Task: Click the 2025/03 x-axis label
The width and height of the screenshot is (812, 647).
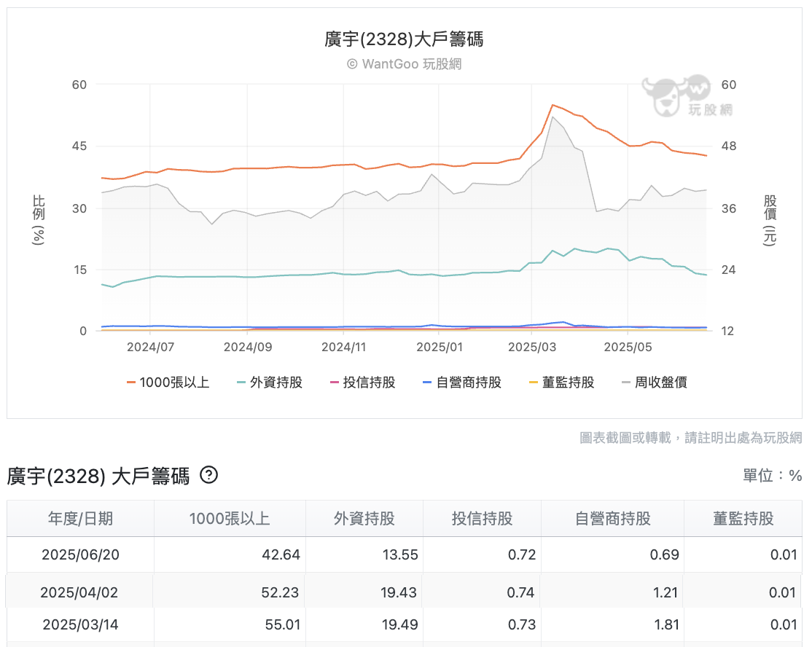Action: click(x=532, y=348)
